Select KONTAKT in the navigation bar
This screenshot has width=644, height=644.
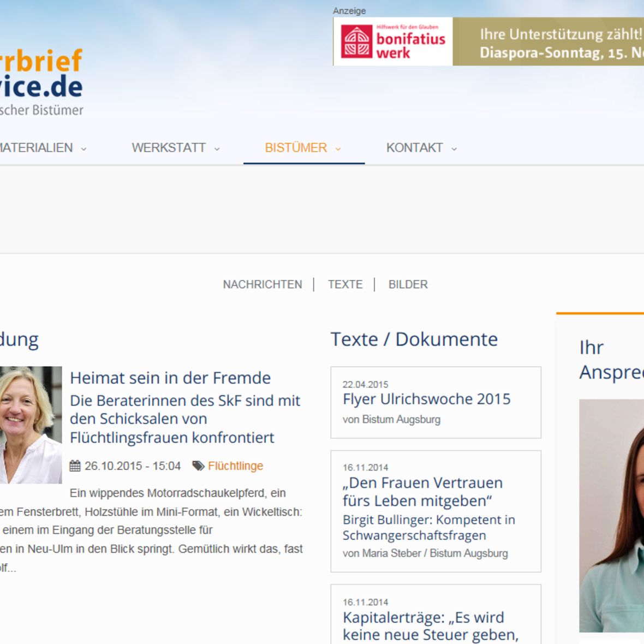415,147
